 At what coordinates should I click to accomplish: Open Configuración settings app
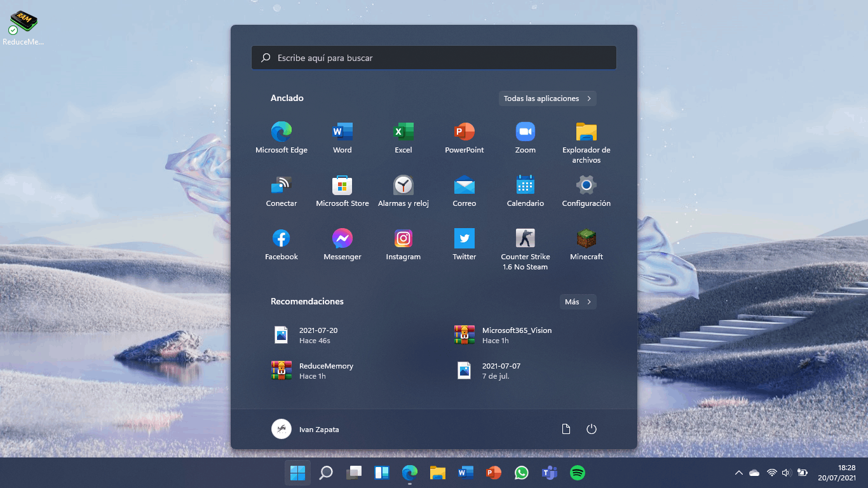[587, 191]
